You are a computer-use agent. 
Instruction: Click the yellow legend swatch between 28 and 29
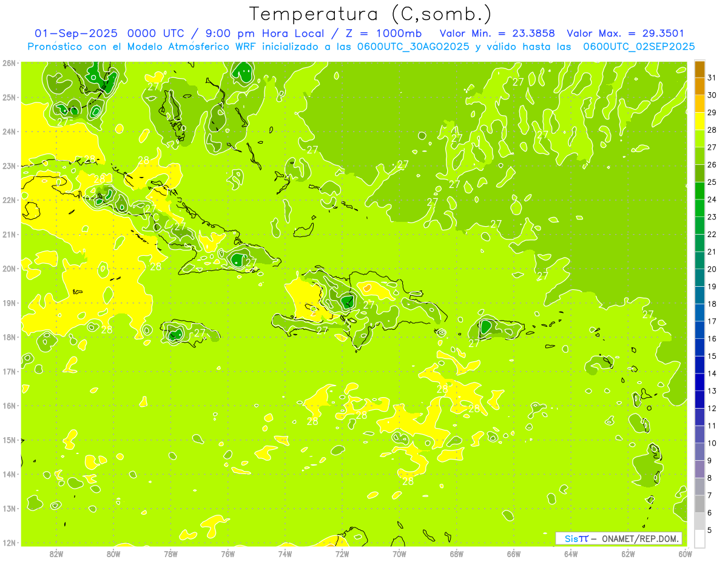[700, 121]
